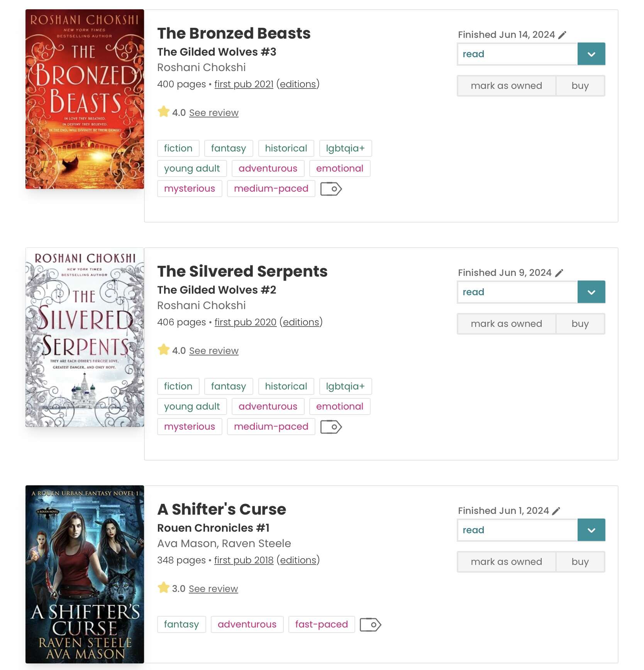Open tag icon for A Shifter's Curse
The image size is (644, 670).
371,625
